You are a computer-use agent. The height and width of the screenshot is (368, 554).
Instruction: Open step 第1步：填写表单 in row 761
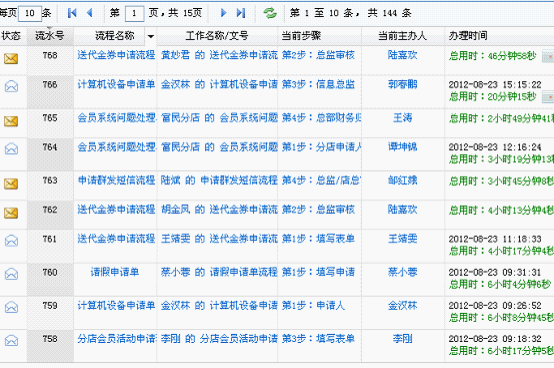pyautogui.click(x=318, y=239)
